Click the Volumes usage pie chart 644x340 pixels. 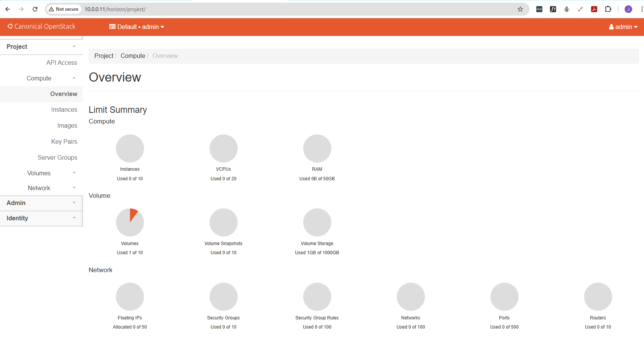point(130,222)
